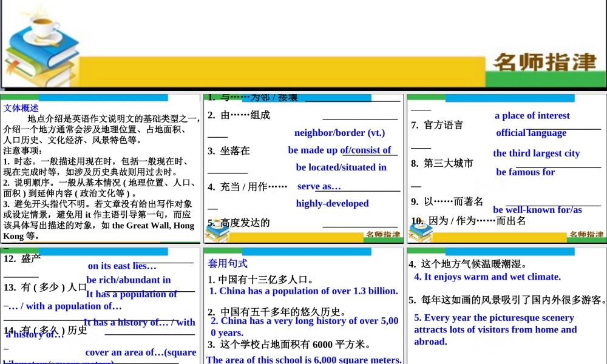Click "the third largest city" phrase
The height and width of the screenshot is (364, 607).
click(x=536, y=153)
